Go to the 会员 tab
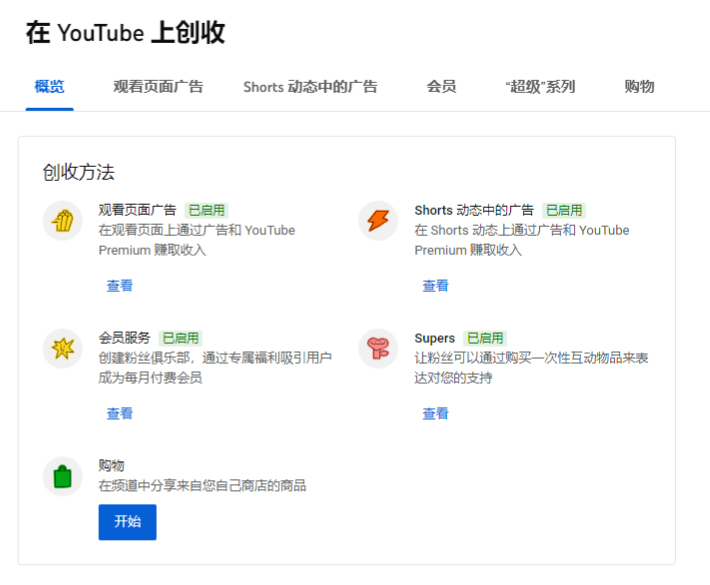710x585 pixels. [441, 86]
